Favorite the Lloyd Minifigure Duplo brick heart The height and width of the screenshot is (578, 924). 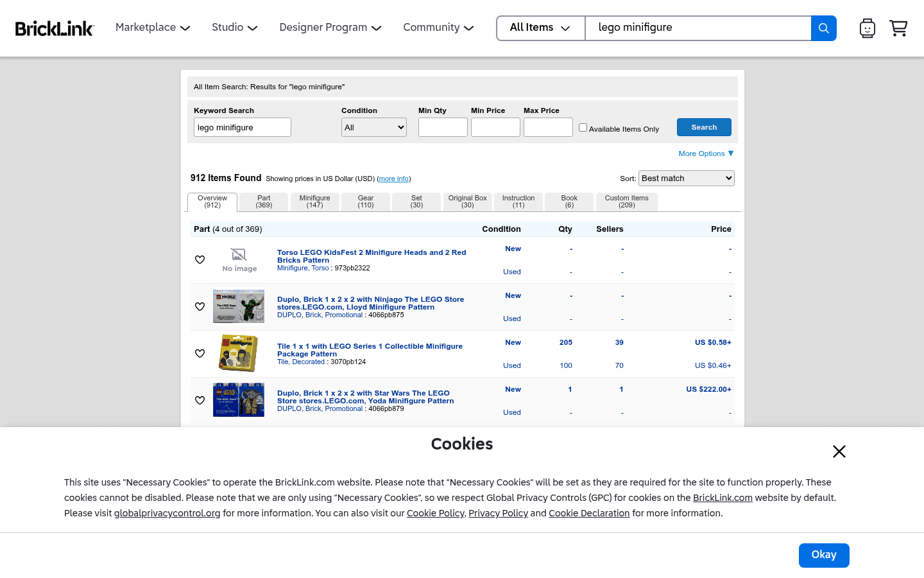pyautogui.click(x=200, y=307)
